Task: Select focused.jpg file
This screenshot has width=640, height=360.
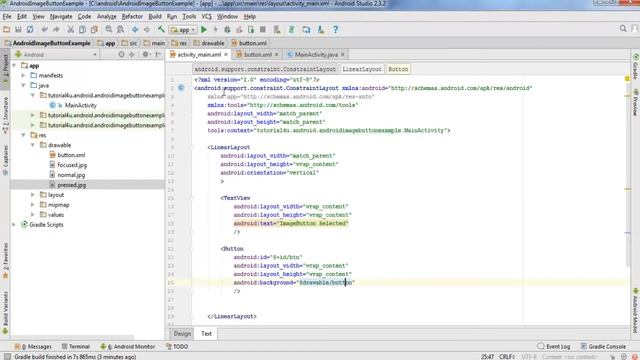Action: (x=72, y=165)
